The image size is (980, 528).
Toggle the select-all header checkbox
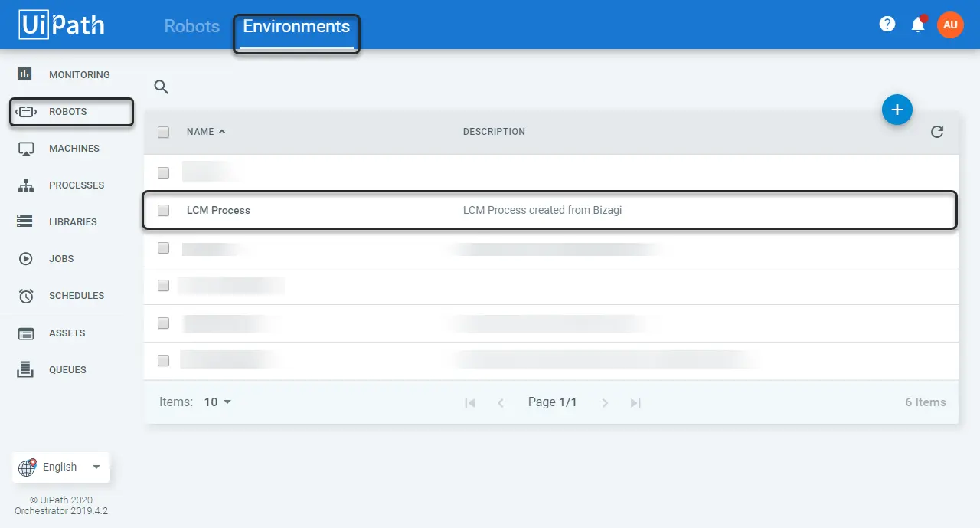click(163, 132)
